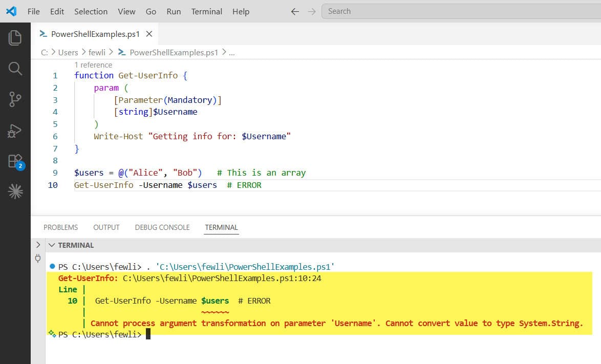Click line number 1 in gutter
This screenshot has height=364, width=601.
coord(55,75)
